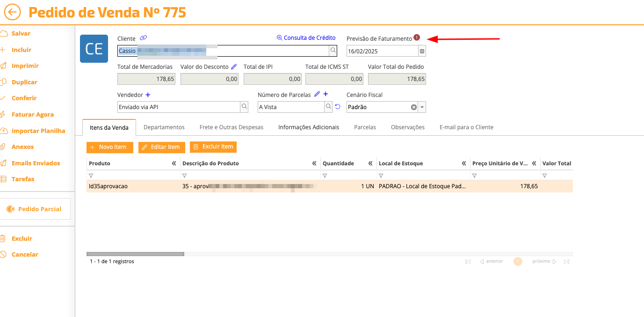Viewport: 644px width, 317px height.
Task: Click the horizontal scrollbar below the items grid
Action: [136, 254]
